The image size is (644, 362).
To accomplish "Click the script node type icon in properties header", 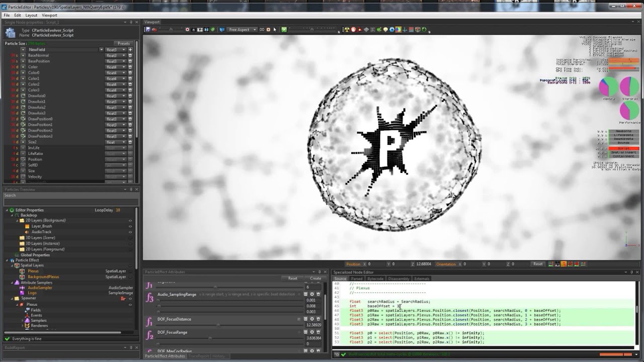I will pyautogui.click(x=10, y=33).
